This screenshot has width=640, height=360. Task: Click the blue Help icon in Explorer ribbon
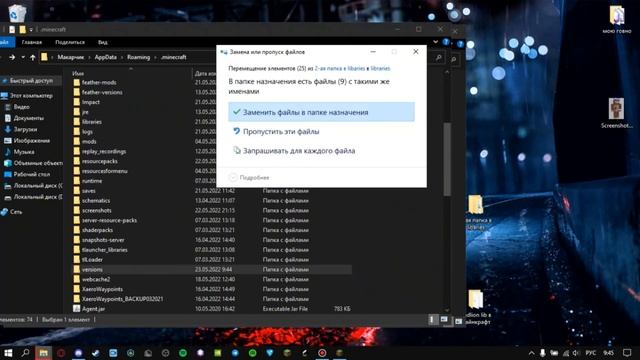(446, 42)
